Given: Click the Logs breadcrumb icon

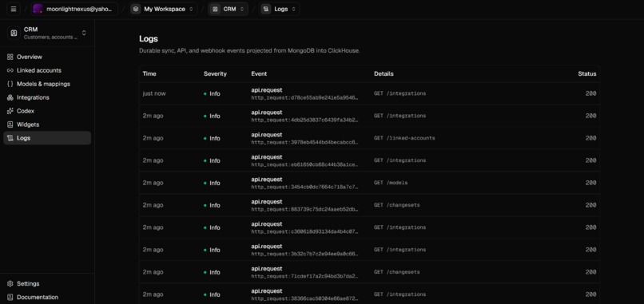Looking at the screenshot, I should [266, 9].
